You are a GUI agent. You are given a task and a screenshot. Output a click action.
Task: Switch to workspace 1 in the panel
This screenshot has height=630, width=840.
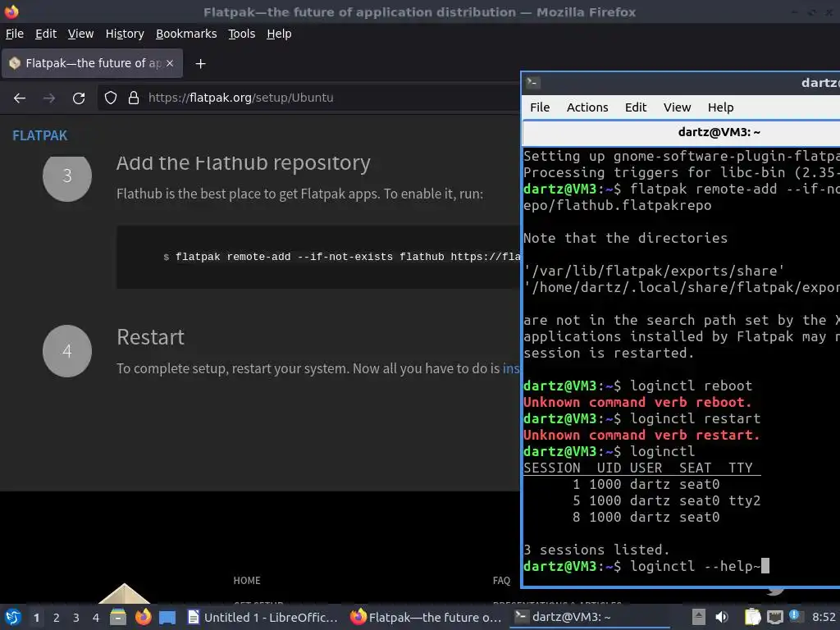click(x=36, y=618)
